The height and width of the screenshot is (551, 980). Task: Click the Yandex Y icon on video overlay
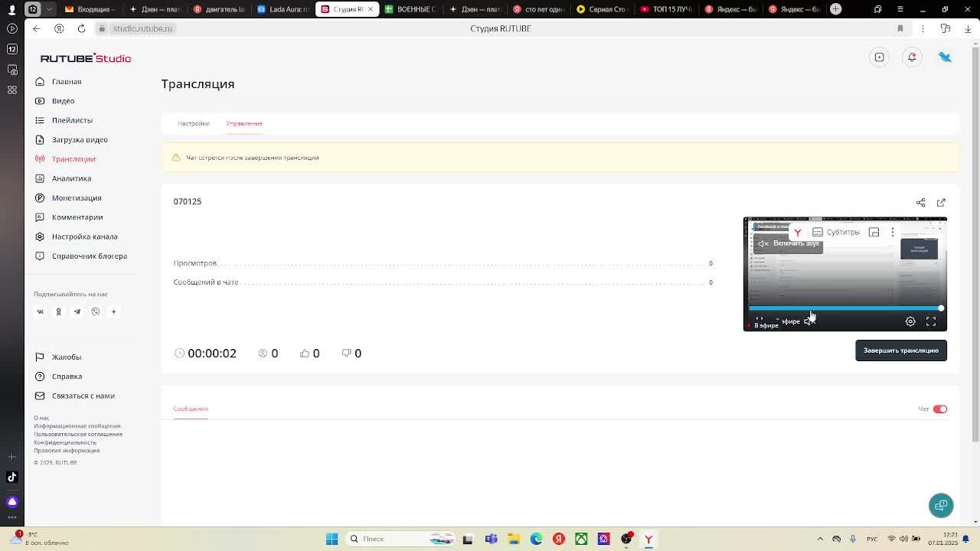pos(798,233)
